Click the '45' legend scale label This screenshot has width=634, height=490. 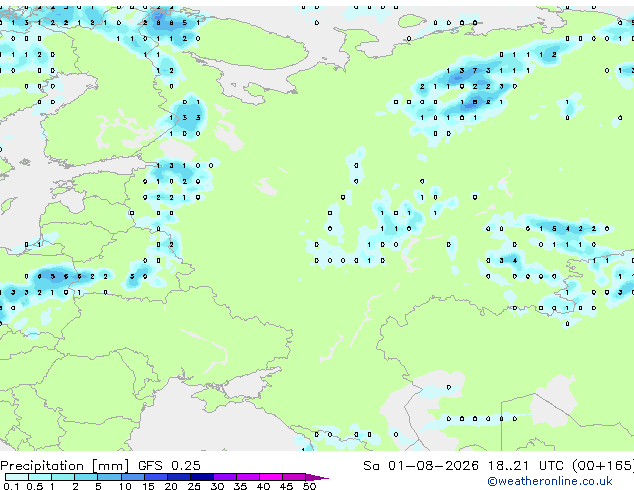pos(286,486)
